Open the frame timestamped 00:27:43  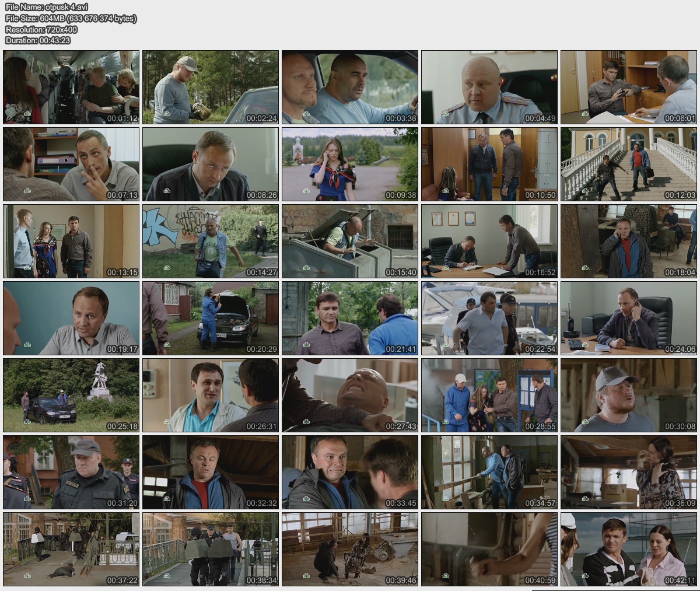350,395
